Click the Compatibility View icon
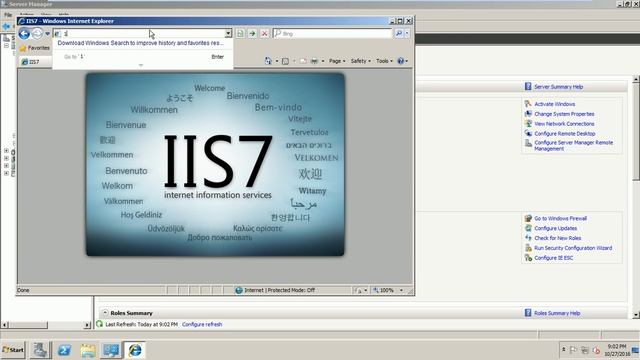 pyautogui.click(x=240, y=33)
